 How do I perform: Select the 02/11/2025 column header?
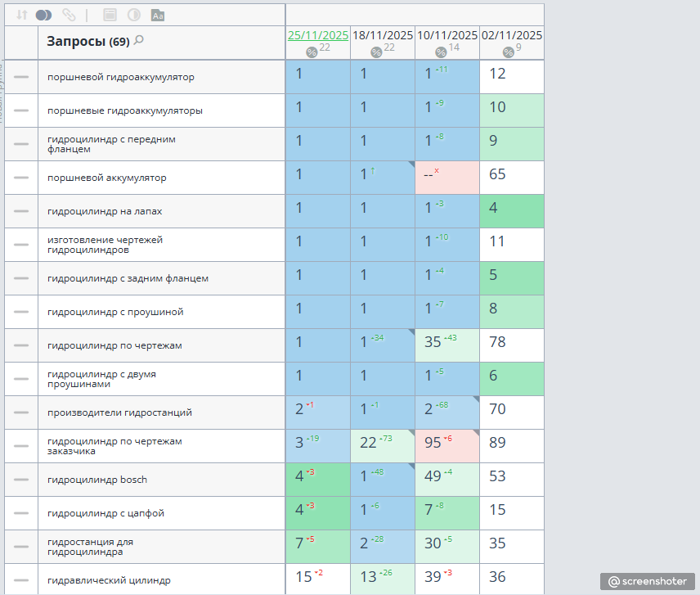click(x=512, y=35)
